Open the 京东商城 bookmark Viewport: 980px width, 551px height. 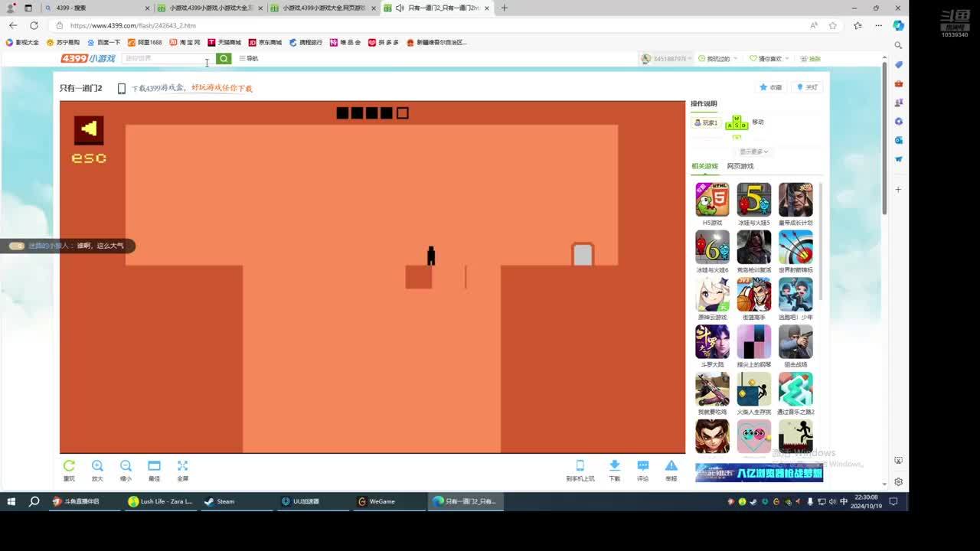tap(265, 42)
